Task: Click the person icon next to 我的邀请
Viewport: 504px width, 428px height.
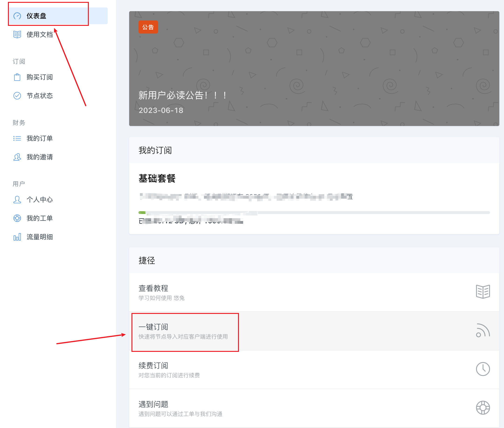Action: coord(17,157)
